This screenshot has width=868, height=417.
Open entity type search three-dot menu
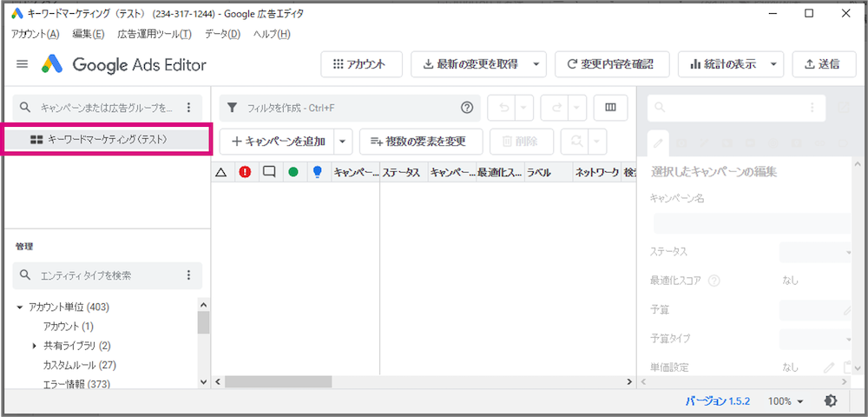(188, 275)
